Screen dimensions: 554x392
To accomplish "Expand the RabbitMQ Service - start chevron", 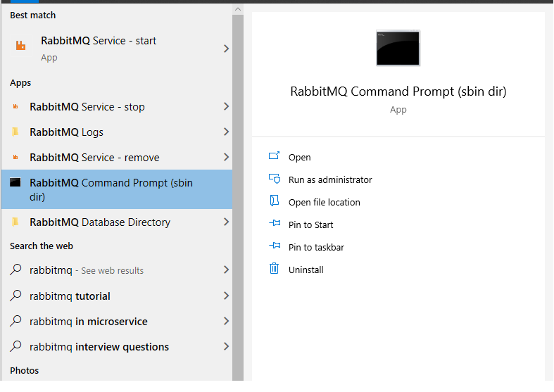I will (226, 49).
